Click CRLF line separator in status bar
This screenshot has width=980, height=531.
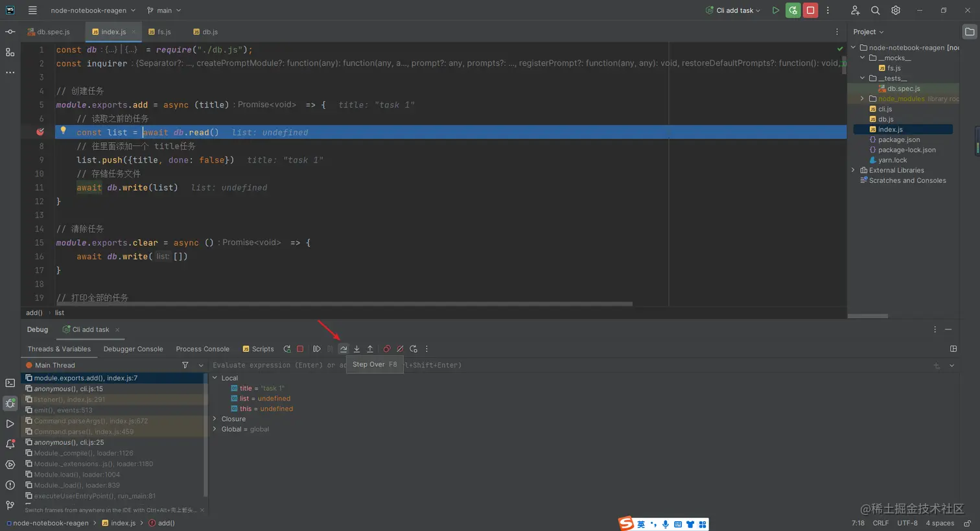click(881, 523)
